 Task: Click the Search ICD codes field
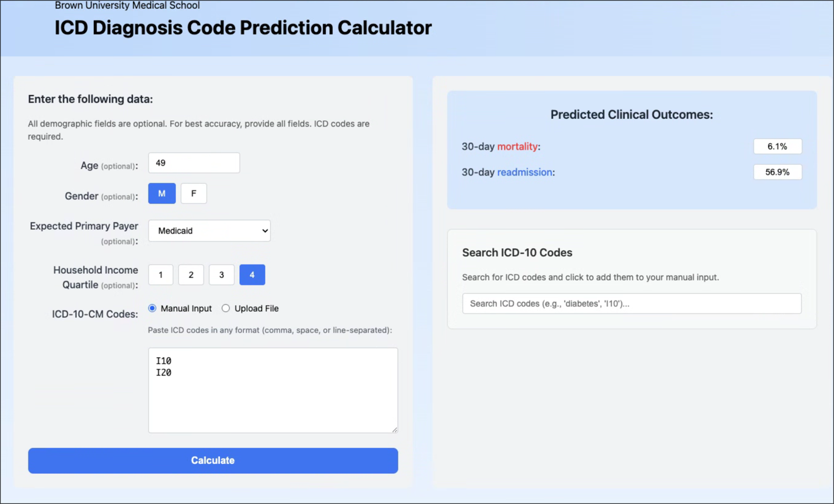(632, 303)
